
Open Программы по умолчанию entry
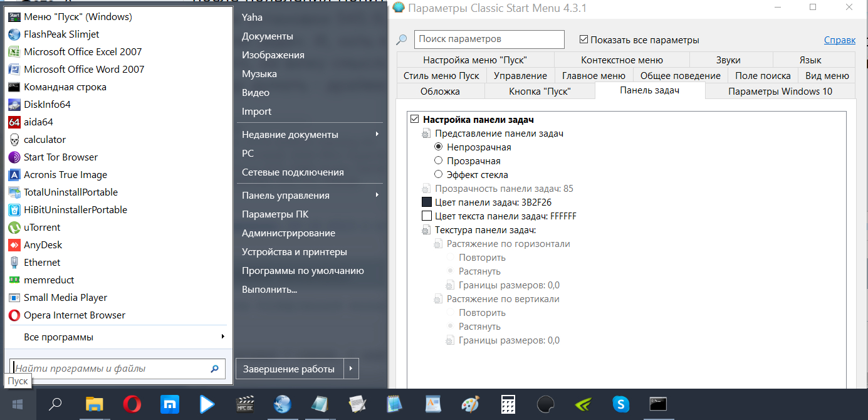click(303, 270)
